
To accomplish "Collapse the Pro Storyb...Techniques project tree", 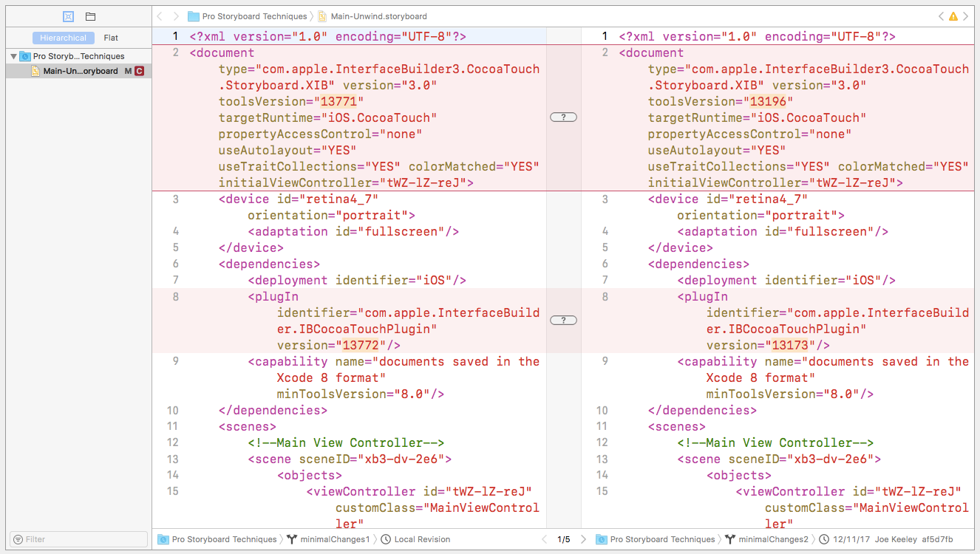I will (14, 56).
